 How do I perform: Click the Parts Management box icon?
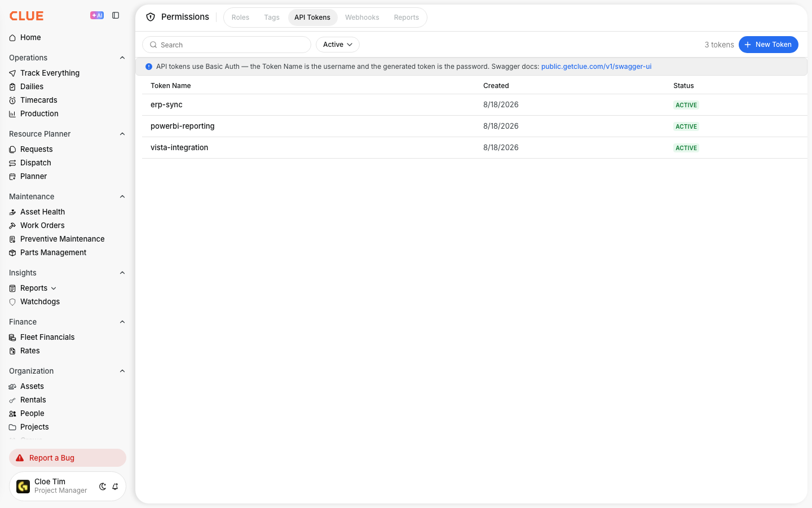click(x=12, y=253)
